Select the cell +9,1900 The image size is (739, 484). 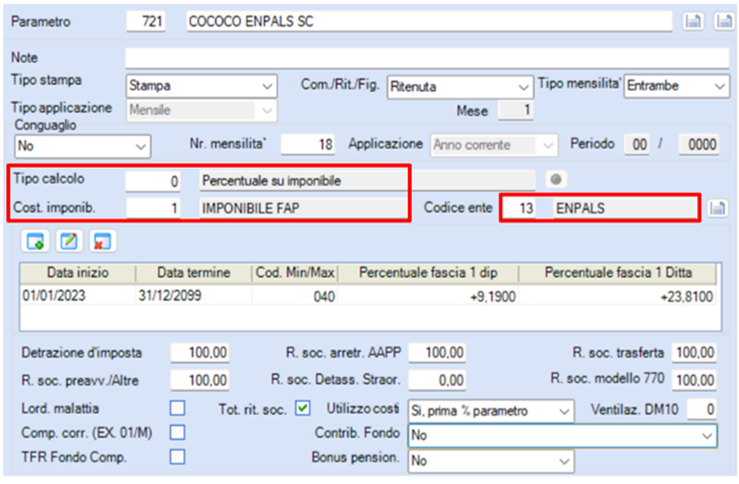428,296
